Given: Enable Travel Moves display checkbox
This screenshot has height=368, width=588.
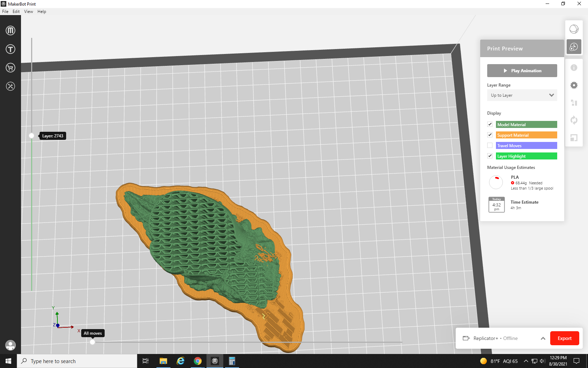Looking at the screenshot, I should 490,145.
